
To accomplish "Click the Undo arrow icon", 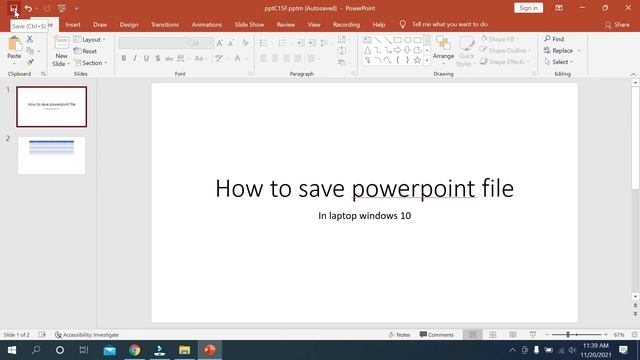I will (28, 8).
